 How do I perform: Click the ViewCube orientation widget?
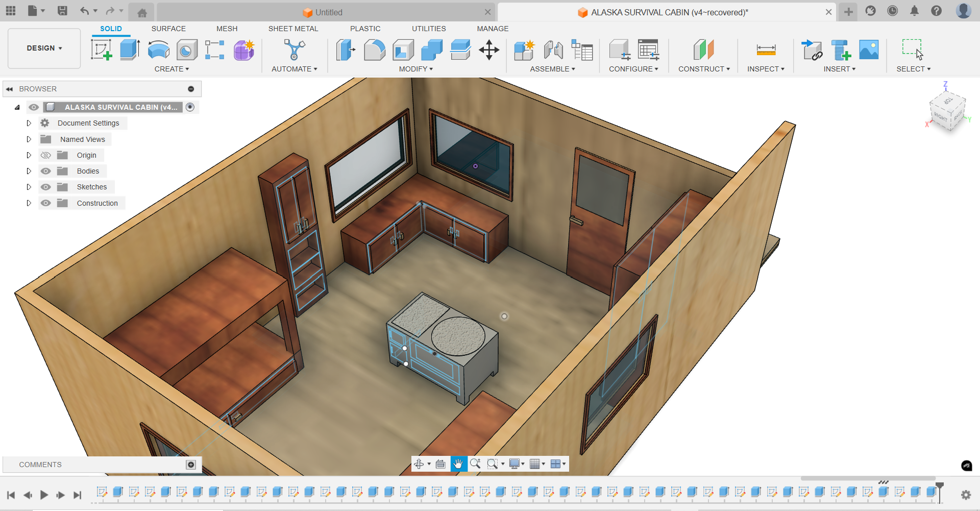[948, 110]
